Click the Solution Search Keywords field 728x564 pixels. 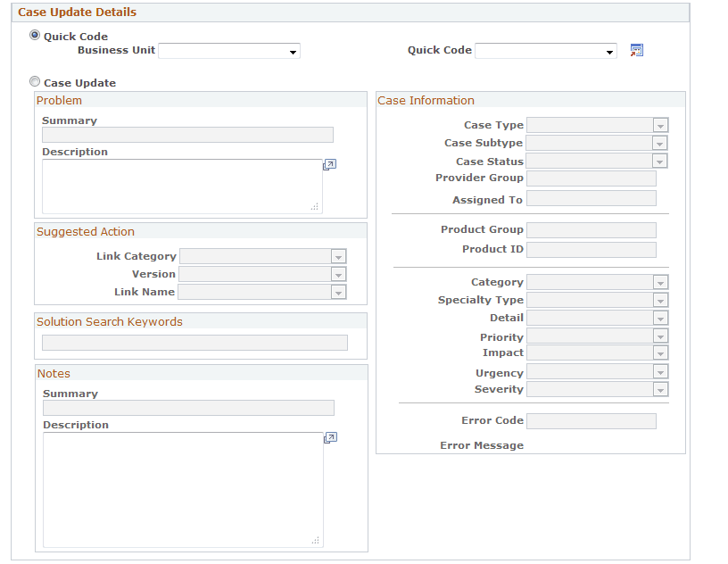194,343
